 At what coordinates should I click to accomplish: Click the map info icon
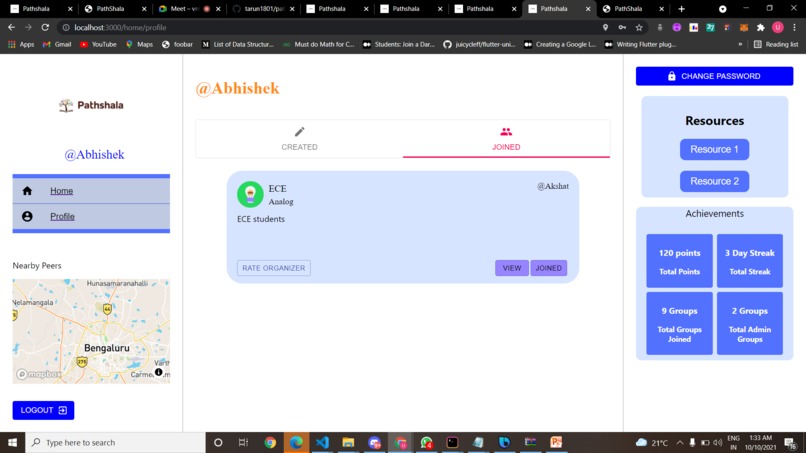coord(158,372)
